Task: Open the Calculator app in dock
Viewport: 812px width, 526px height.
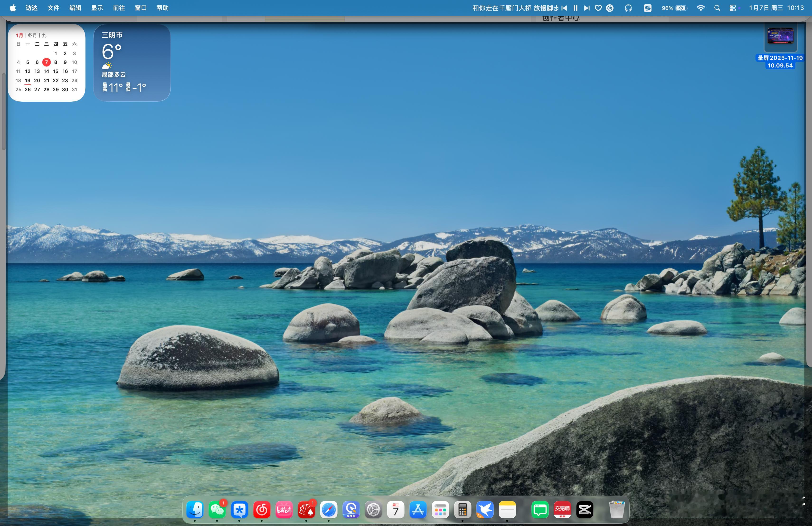Action: click(462, 510)
